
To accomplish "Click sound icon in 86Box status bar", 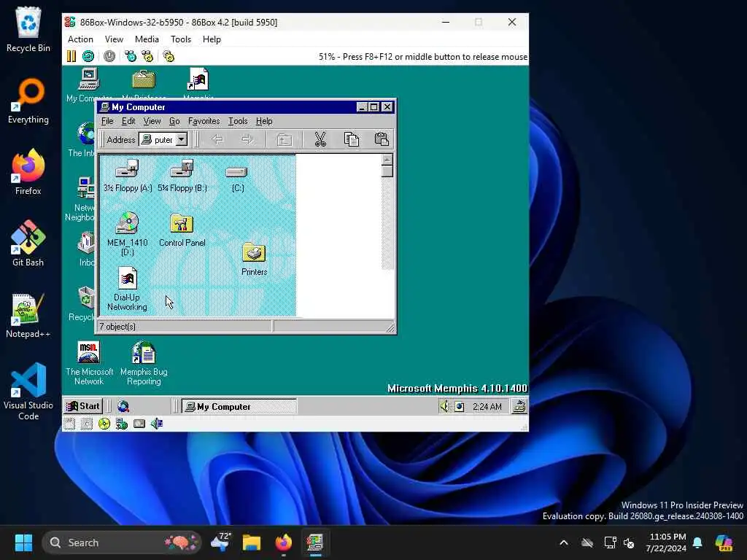I will click(x=157, y=424).
